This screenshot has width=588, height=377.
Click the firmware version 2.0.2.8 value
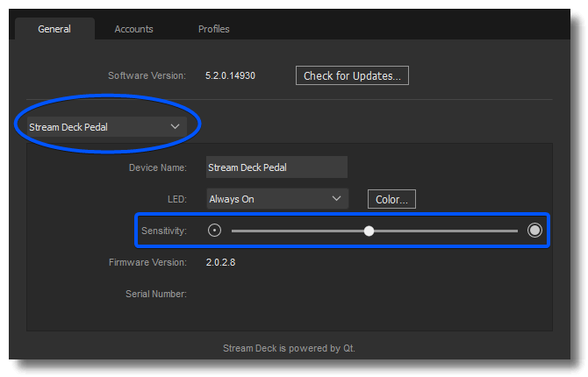(220, 262)
